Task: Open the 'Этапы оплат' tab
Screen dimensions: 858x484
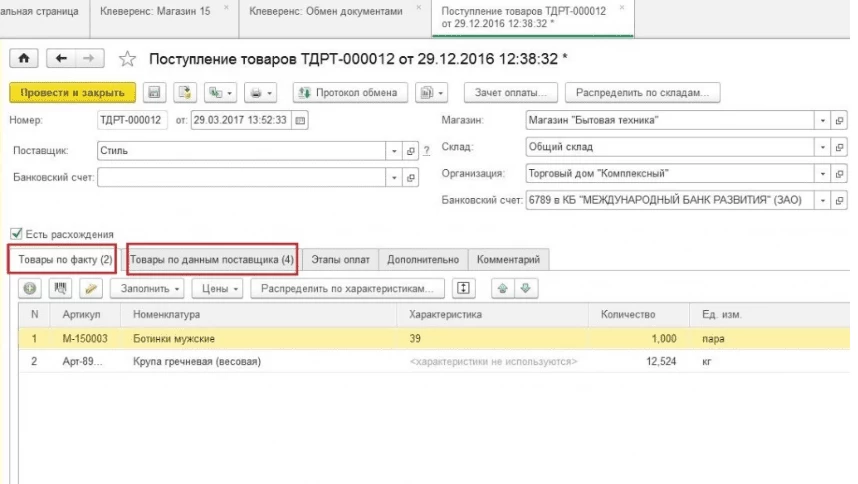Action: coord(340,259)
